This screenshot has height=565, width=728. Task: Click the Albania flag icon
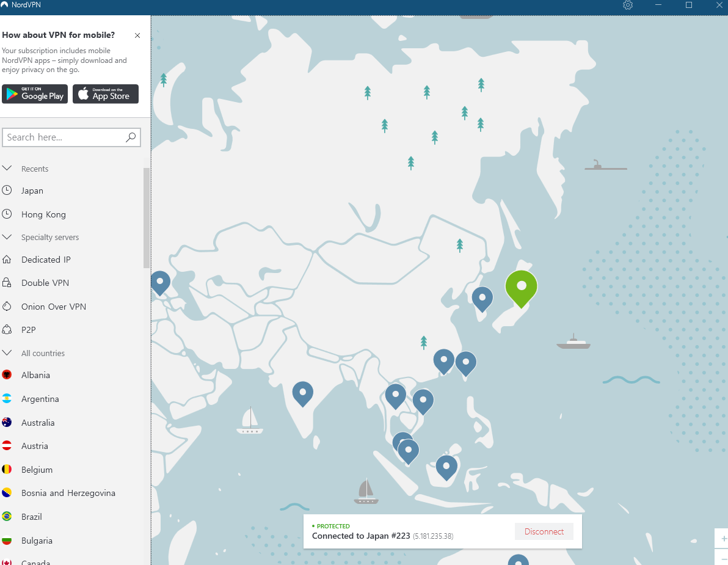coord(7,374)
